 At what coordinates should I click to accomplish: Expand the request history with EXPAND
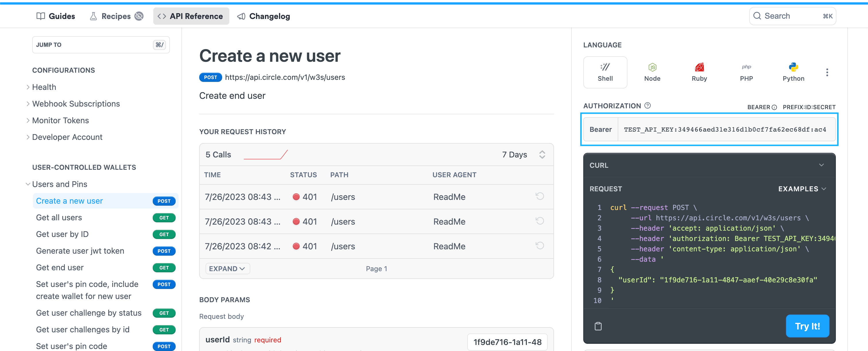point(227,268)
